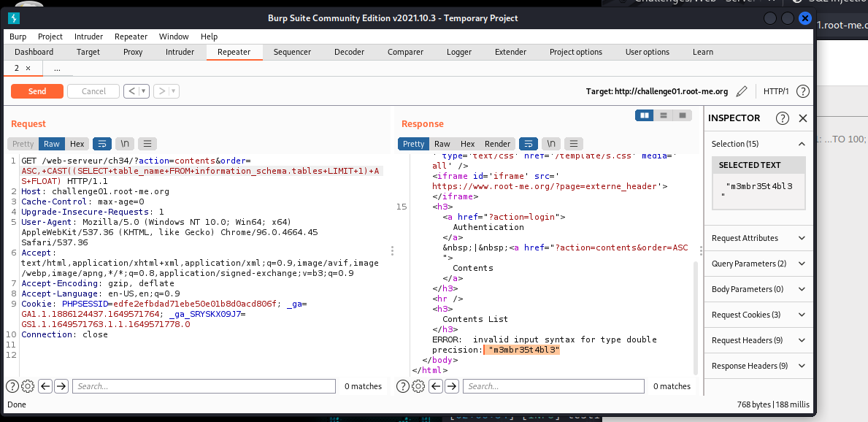Go to next response search match

click(x=453, y=386)
